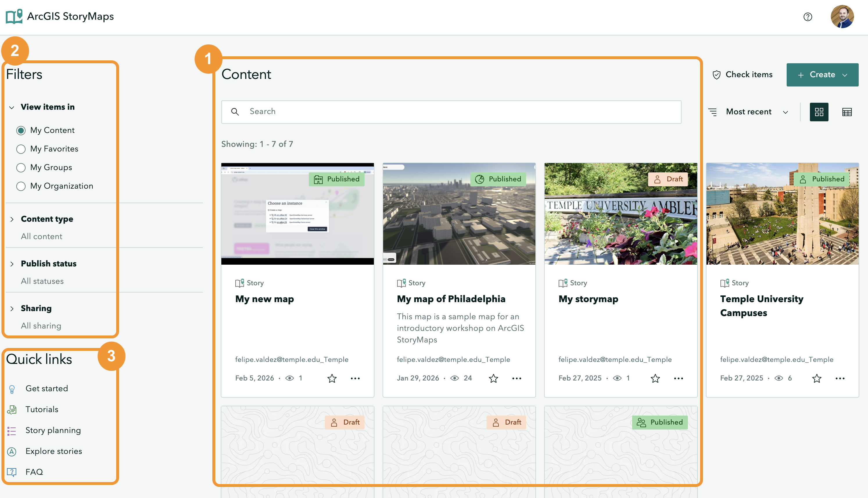
Task: Click the sort lines icon beside Most recent
Action: [x=713, y=112]
